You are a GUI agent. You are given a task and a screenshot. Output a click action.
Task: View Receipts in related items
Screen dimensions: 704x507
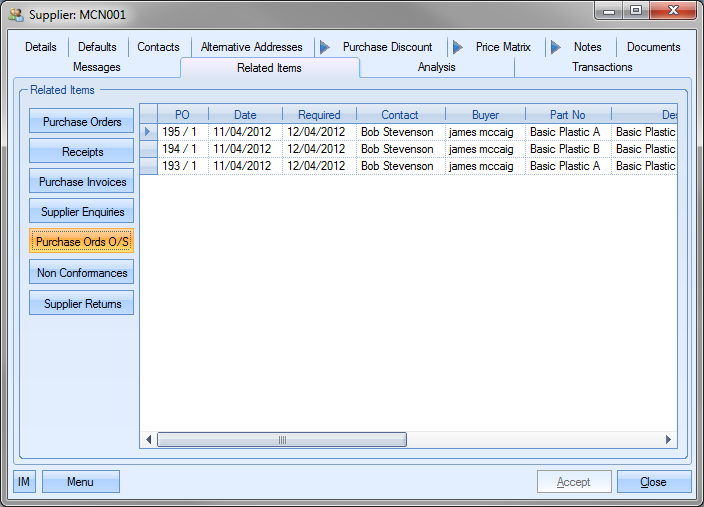(x=82, y=152)
